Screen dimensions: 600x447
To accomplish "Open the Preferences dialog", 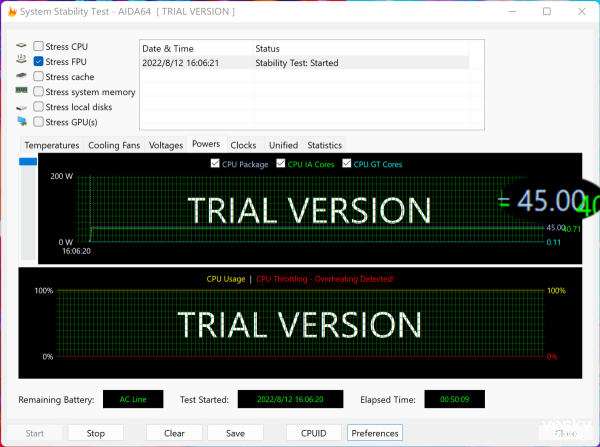I will click(x=375, y=433).
